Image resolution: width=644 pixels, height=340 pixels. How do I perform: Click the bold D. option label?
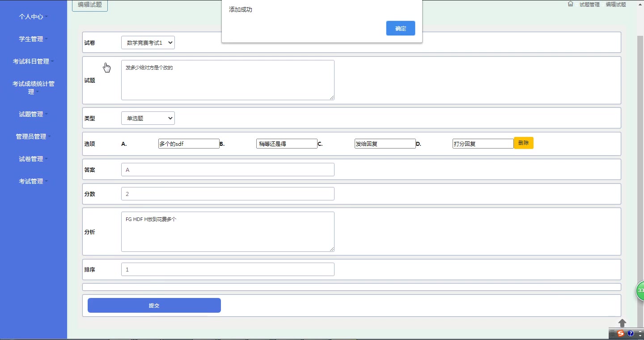419,144
